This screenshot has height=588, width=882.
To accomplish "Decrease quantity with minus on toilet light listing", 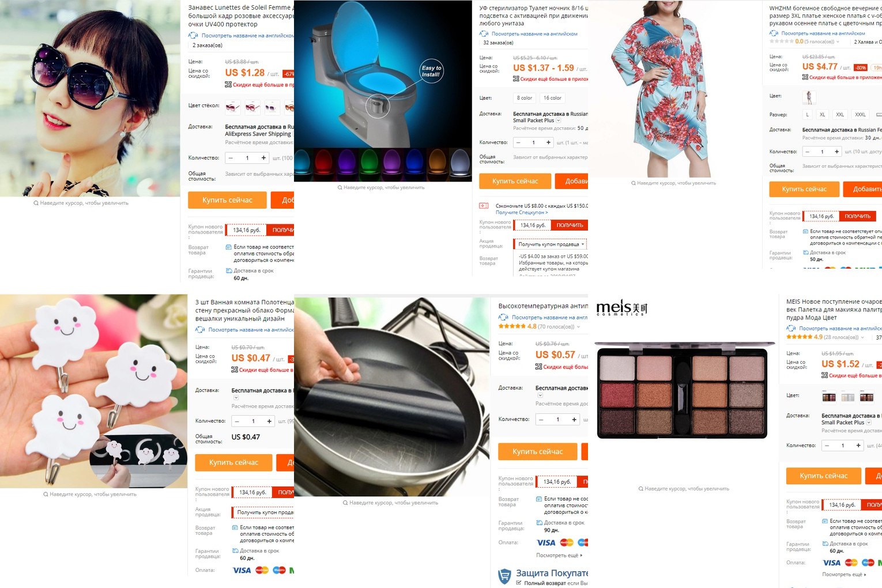I will pos(518,142).
